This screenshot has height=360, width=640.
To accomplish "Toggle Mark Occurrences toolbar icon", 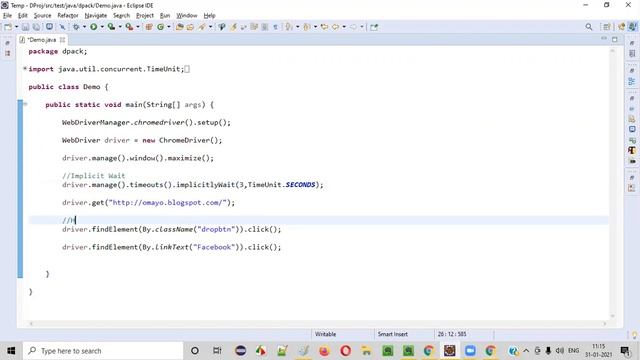I will (x=233, y=27).
